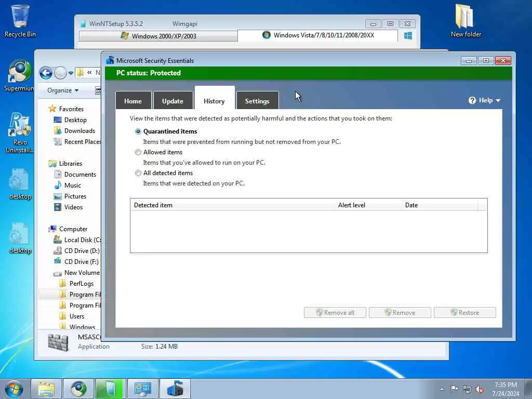Switch to the Update tab
Image resolution: width=532 pixels, height=399 pixels.
[x=172, y=101]
